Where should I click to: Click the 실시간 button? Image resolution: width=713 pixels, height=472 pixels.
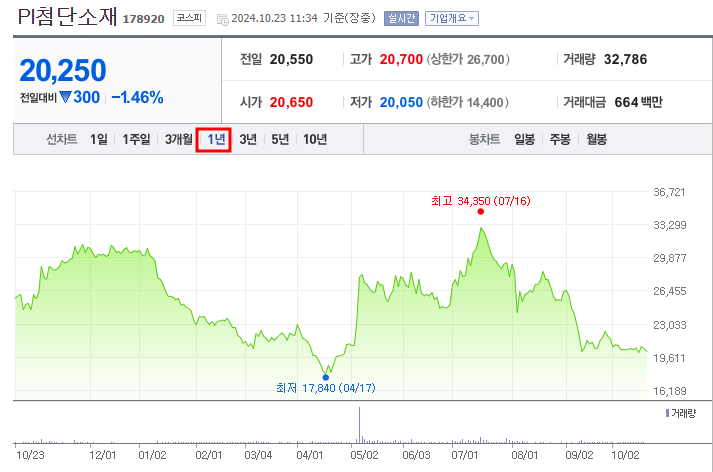pyautogui.click(x=401, y=18)
